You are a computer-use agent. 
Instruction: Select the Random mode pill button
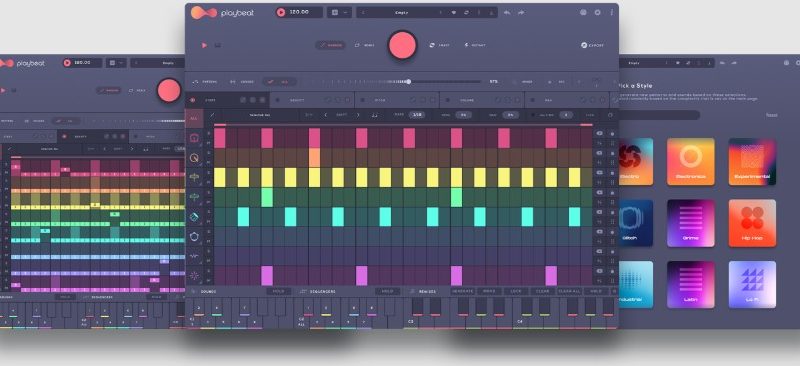(330, 45)
